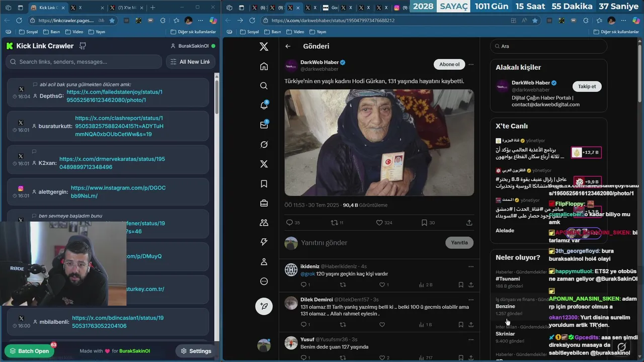Open more options on DarkWeb Haber post

coord(471,64)
